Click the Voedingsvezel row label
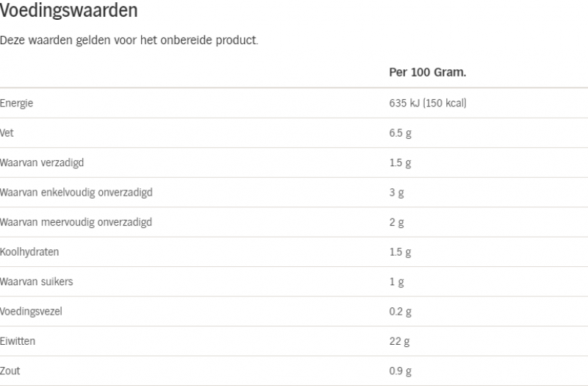The height and width of the screenshot is (386, 588). pos(31,311)
